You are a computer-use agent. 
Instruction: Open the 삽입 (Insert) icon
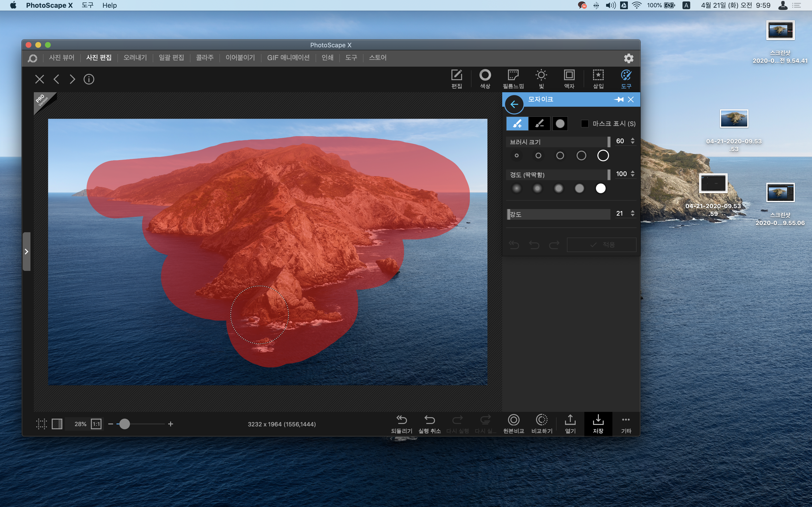598,79
